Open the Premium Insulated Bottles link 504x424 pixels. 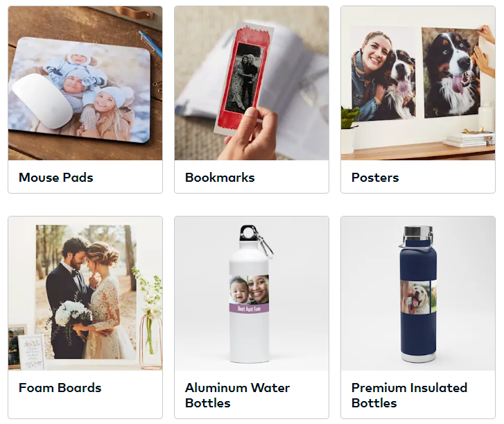(409, 396)
